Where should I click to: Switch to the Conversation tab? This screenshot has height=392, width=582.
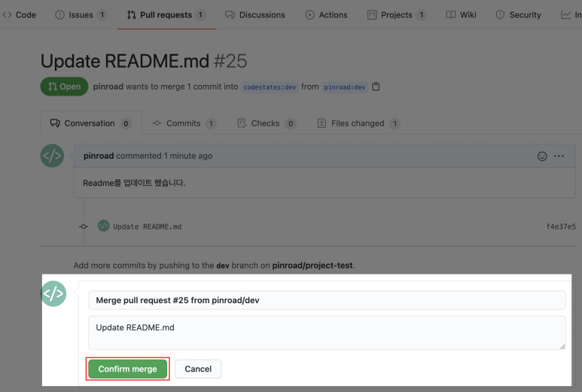[x=91, y=123]
